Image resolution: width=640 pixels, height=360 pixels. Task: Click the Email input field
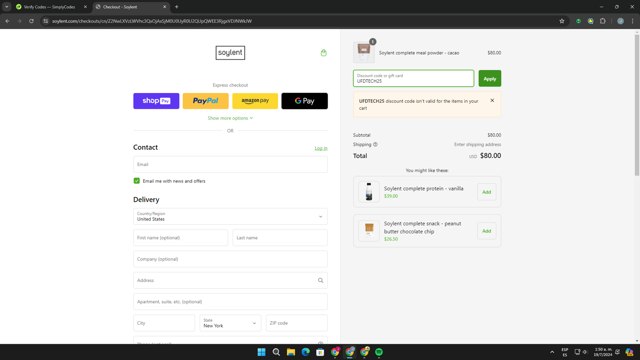[230, 164]
